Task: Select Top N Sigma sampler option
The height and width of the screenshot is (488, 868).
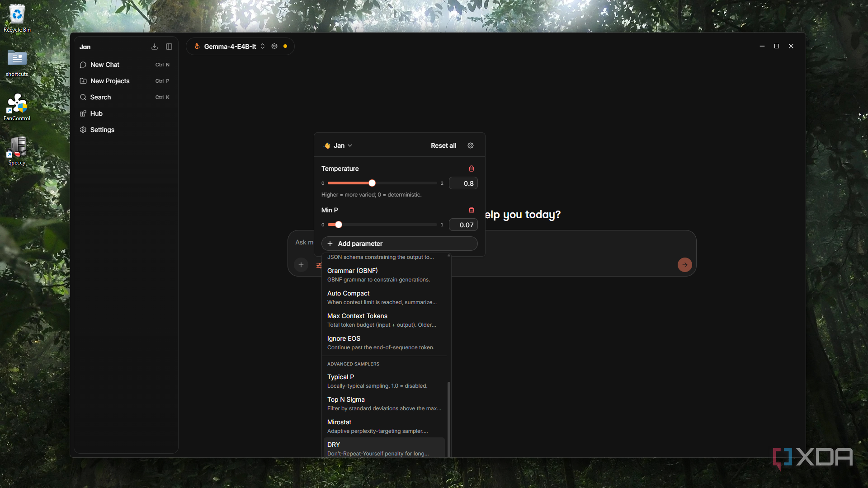Action: pos(384,404)
